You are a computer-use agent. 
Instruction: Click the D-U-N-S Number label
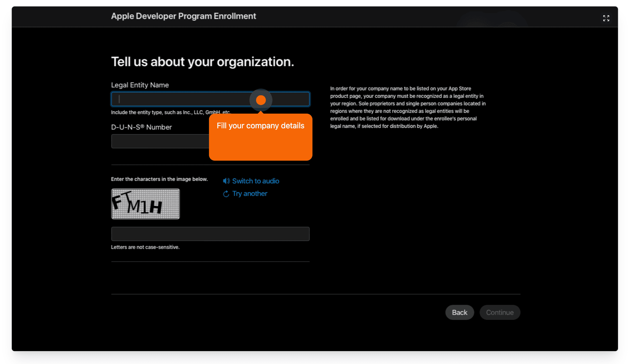(141, 127)
